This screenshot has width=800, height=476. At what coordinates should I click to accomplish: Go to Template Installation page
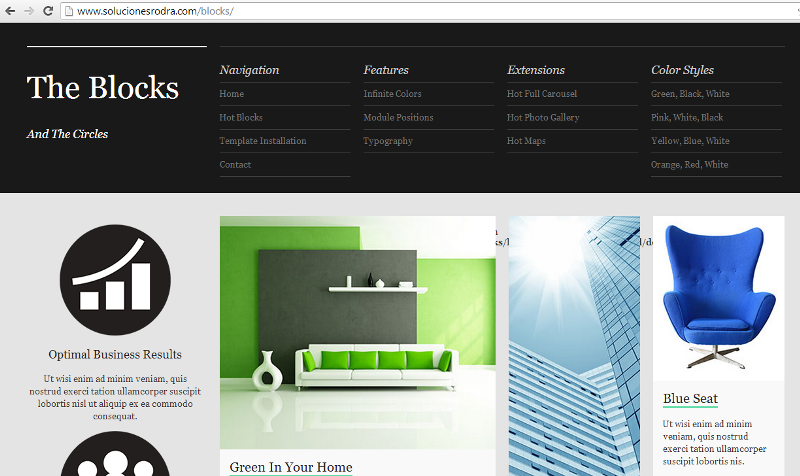263,141
